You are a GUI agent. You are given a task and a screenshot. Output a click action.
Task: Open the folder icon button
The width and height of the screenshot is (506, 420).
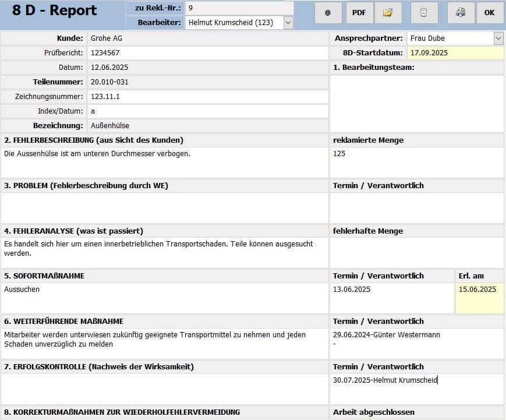[x=388, y=13]
